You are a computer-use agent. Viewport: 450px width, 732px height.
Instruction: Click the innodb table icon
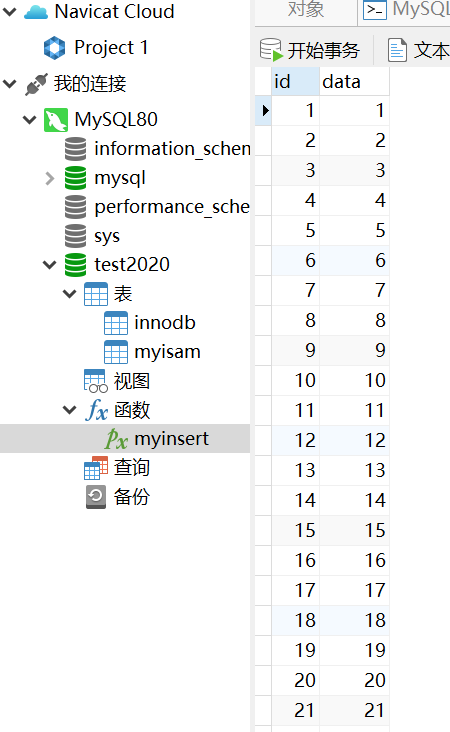116,323
